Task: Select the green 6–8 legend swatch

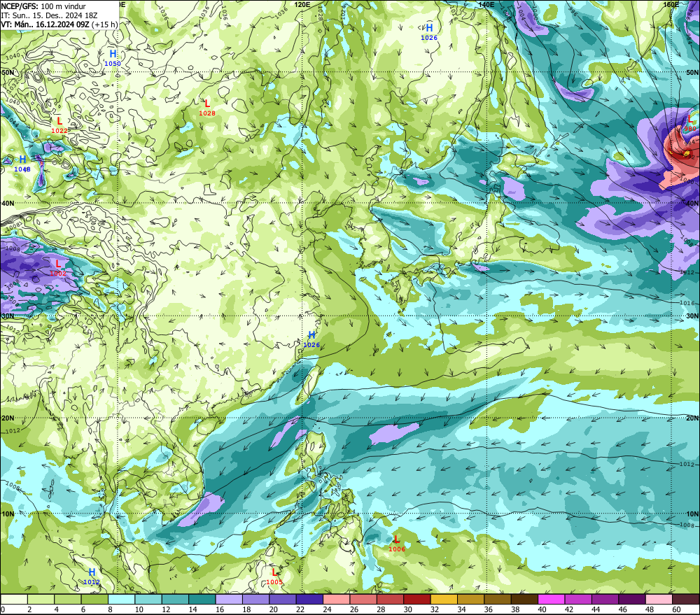Action: 94,600
